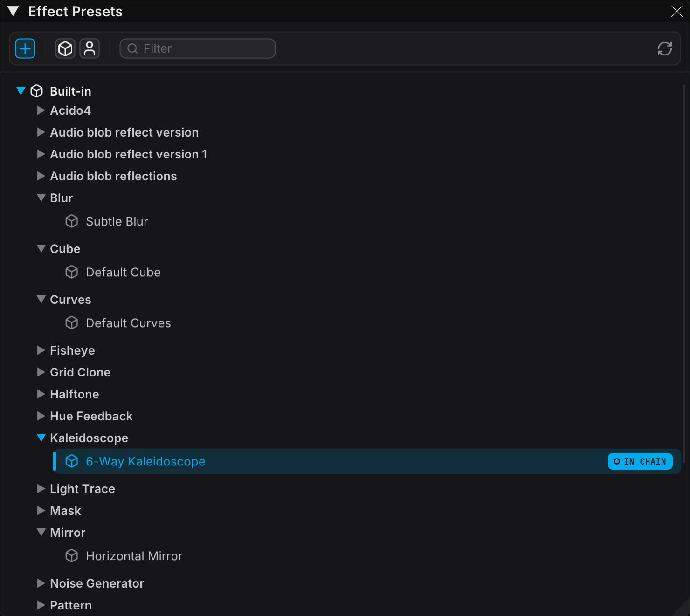The image size is (690, 616).
Task: Click the IN CHAIN badge
Action: [640, 461]
